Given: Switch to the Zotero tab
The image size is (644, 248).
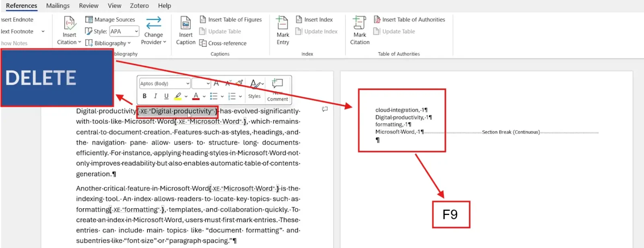Looking at the screenshot, I should click(x=139, y=6).
